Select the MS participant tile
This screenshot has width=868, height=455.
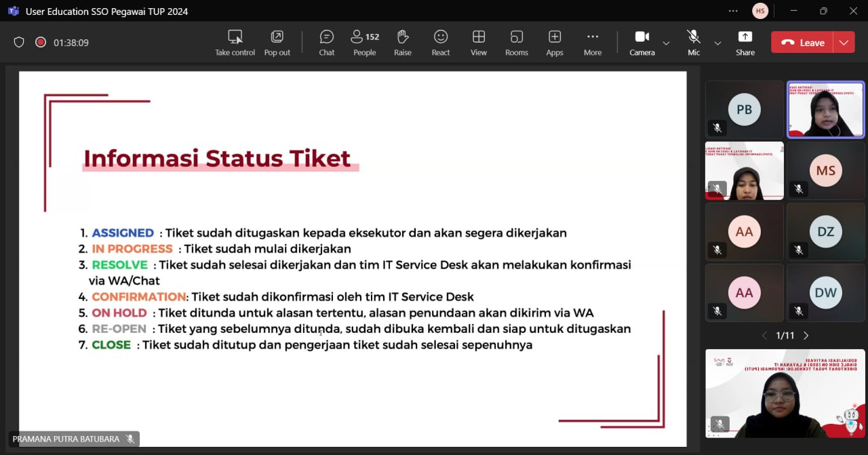[x=825, y=171]
